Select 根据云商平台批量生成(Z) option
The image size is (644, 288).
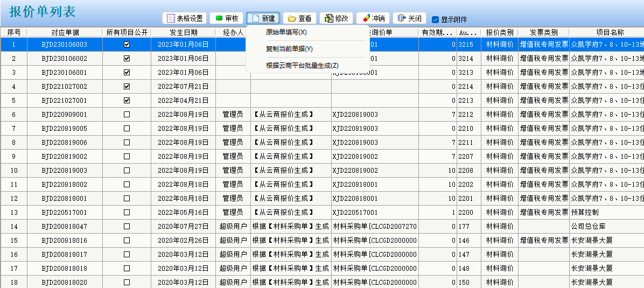click(302, 66)
